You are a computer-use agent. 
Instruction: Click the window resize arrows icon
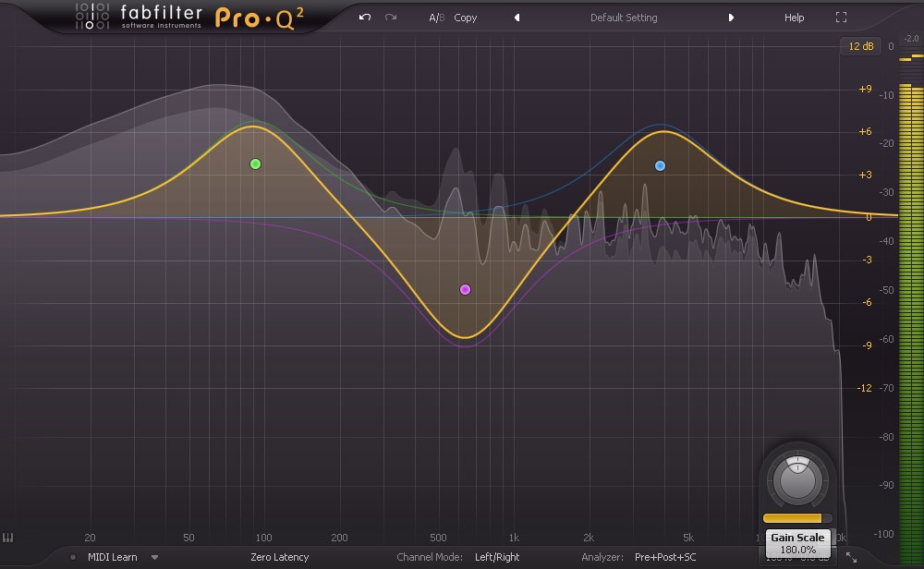[x=851, y=557]
